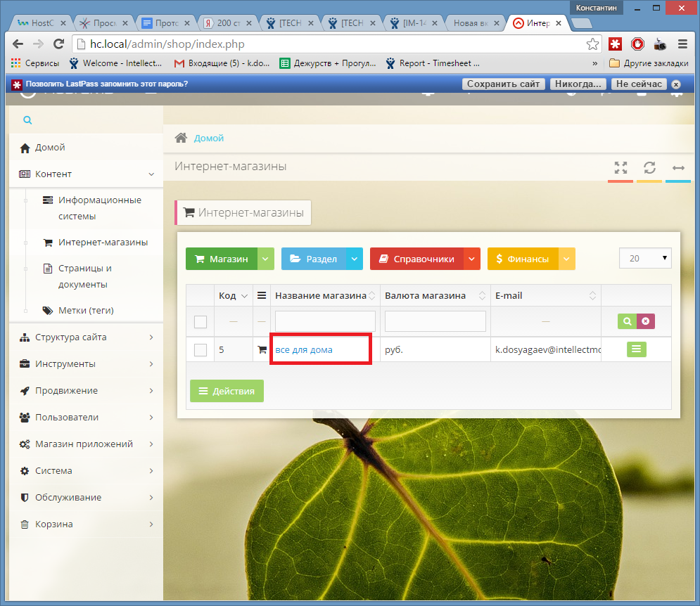Image resolution: width=700 pixels, height=606 pixels.
Task: Click the blue Раздел button
Action: 313,259
